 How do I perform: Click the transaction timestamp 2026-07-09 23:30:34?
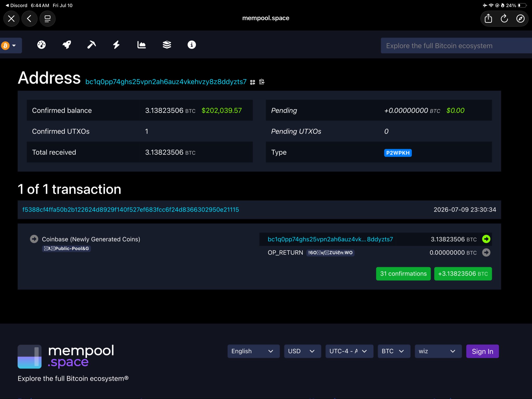(x=465, y=210)
